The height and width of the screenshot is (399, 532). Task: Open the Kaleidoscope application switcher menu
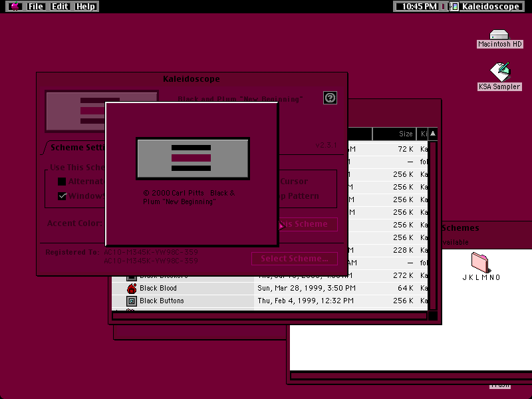(x=486, y=6)
